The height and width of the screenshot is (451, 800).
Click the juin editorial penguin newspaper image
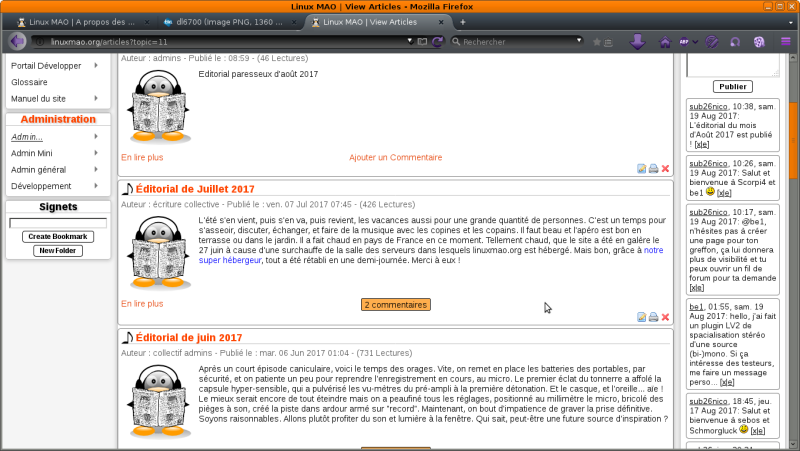pyautogui.click(x=160, y=401)
